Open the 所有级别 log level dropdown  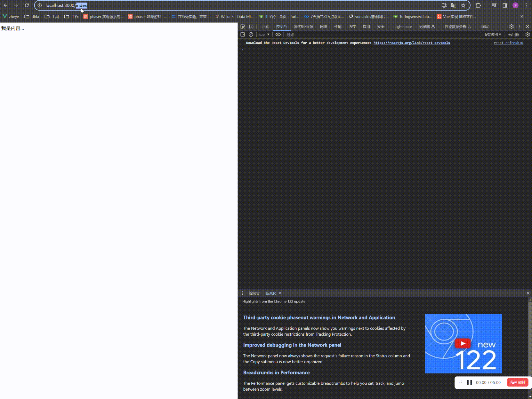click(492, 35)
